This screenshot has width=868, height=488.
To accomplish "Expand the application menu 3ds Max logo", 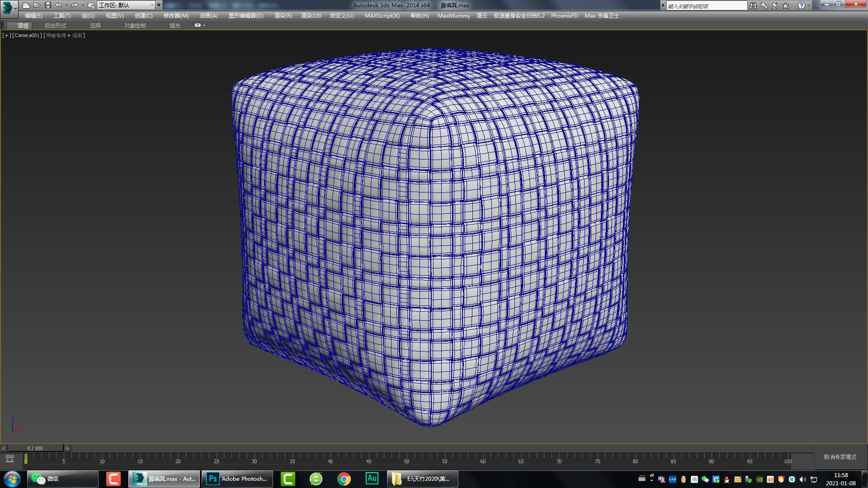I will (8, 7).
